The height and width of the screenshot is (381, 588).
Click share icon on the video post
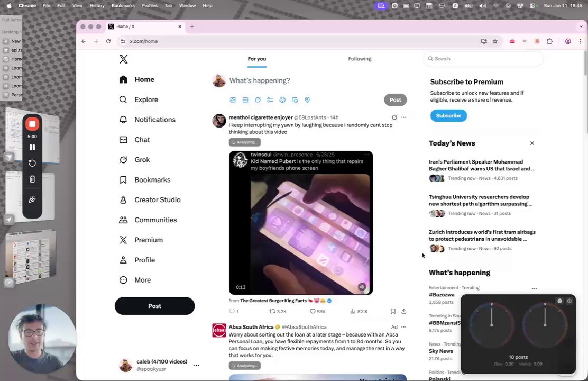tap(403, 311)
